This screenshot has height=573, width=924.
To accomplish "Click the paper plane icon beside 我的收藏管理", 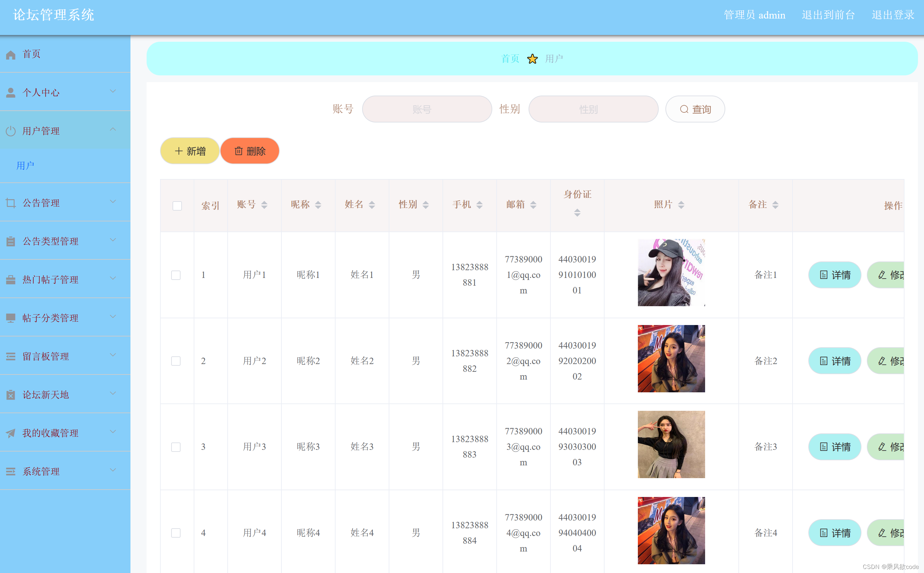I will 11,433.
